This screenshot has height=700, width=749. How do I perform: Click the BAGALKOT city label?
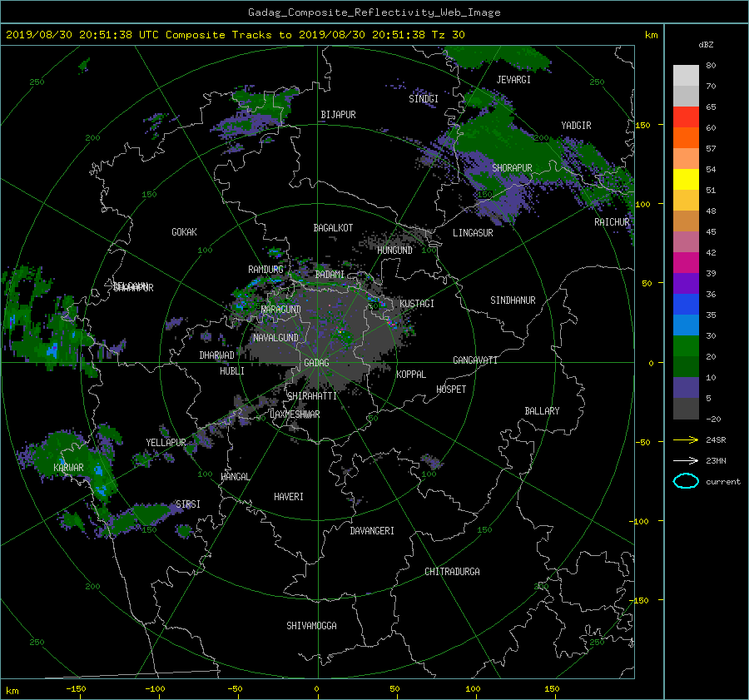333,228
